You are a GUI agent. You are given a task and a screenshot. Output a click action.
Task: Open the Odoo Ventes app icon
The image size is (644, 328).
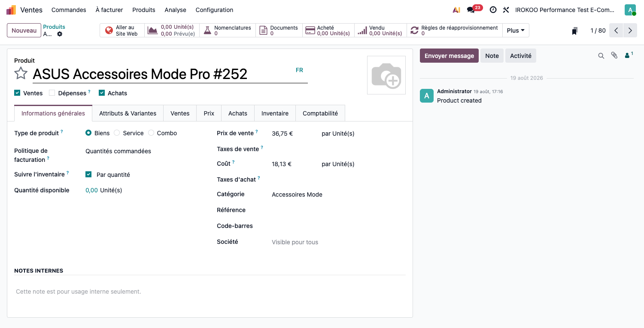[x=11, y=10]
